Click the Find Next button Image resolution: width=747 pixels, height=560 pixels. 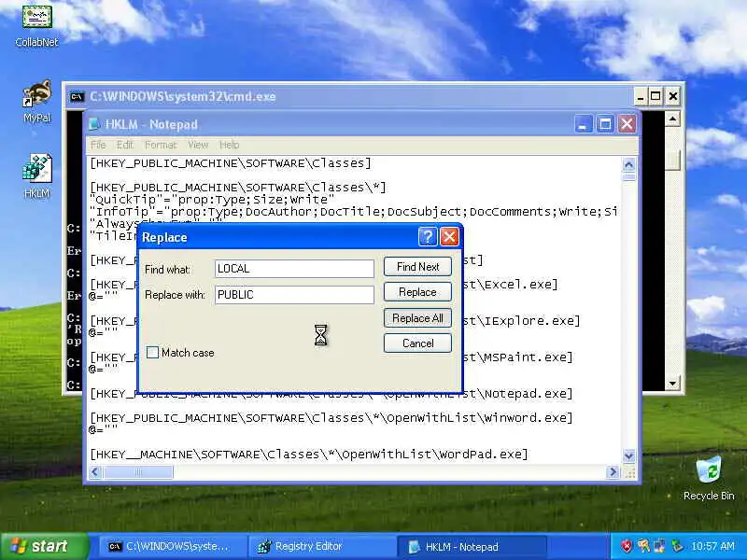coord(417,267)
